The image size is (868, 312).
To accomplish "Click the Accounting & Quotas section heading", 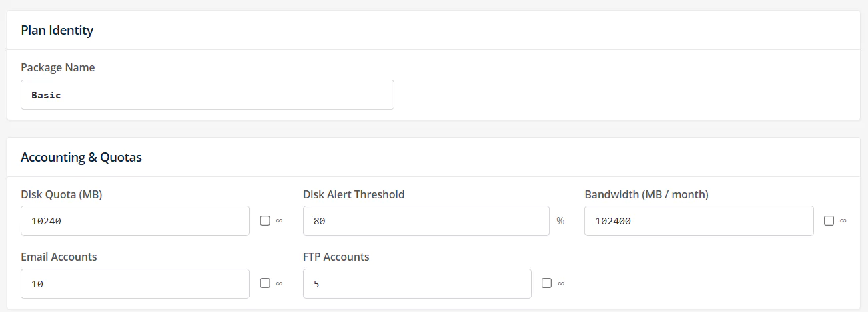I will coord(81,158).
